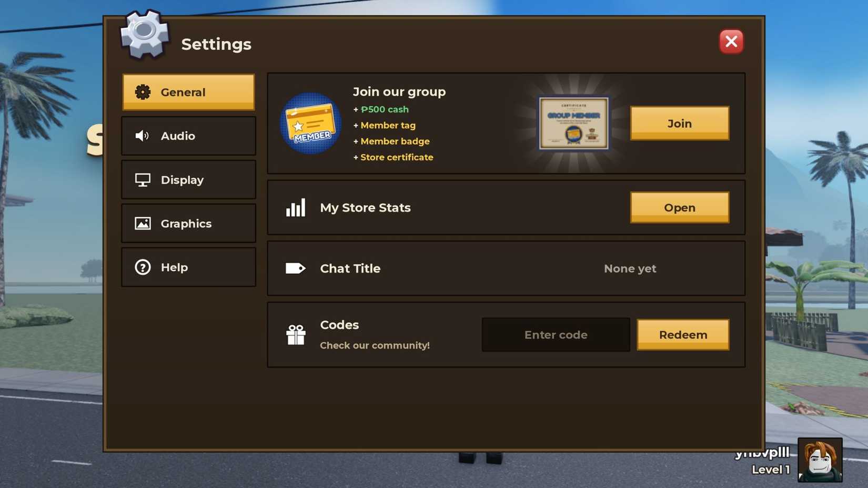The height and width of the screenshot is (488, 868).
Task: Open the Graphics settings tab
Action: pos(188,223)
